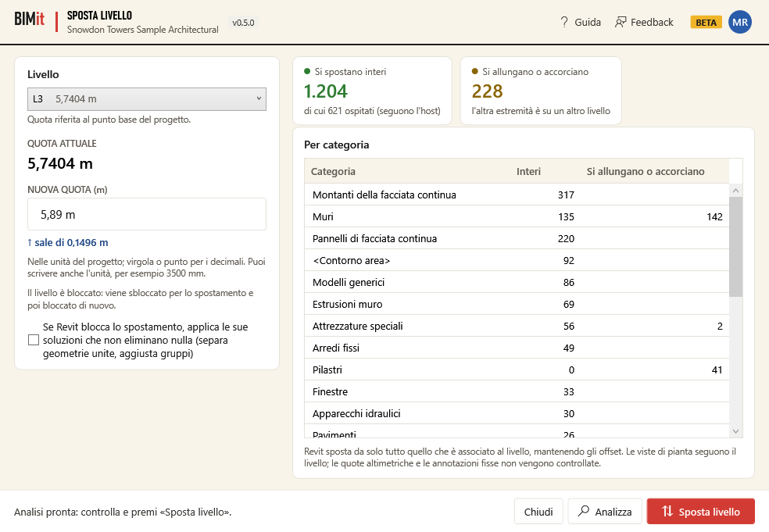Select the Arredi fissi row
769x532 pixels.
[x=517, y=348]
